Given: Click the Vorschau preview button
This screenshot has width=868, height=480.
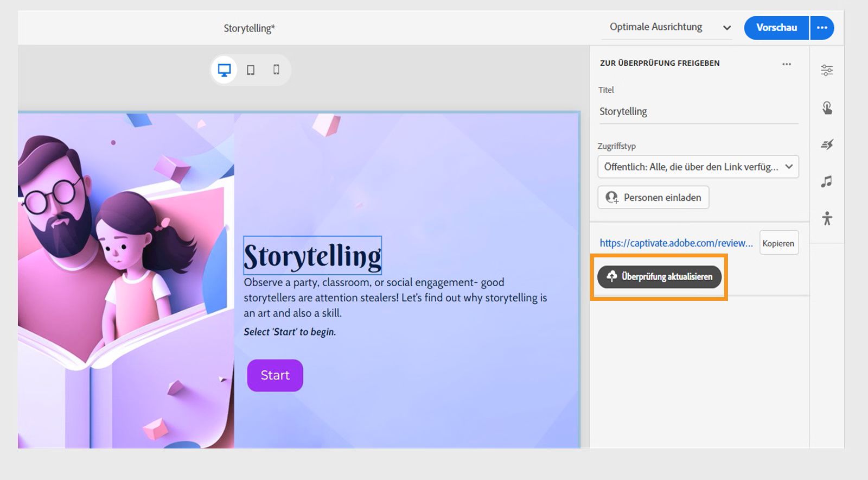Looking at the screenshot, I should (x=776, y=28).
